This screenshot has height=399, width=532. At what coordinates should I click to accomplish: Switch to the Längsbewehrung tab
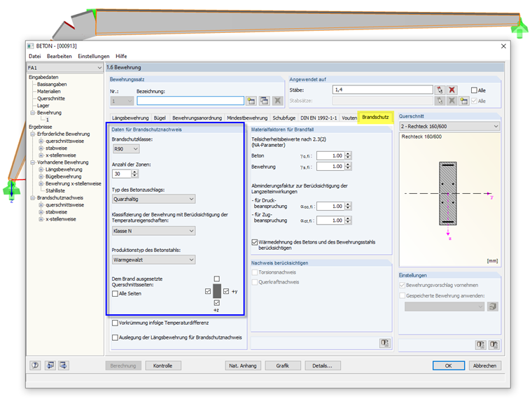pyautogui.click(x=130, y=118)
